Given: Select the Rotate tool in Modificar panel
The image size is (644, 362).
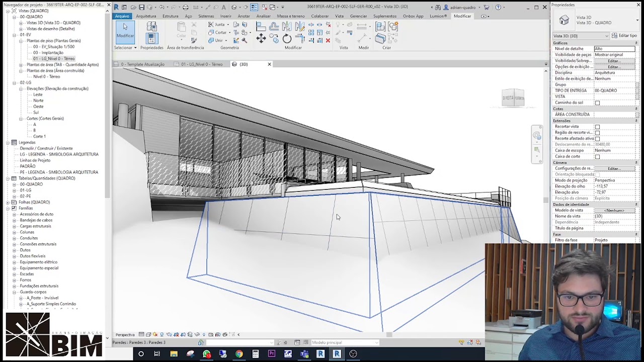Looking at the screenshot, I should [287, 39].
